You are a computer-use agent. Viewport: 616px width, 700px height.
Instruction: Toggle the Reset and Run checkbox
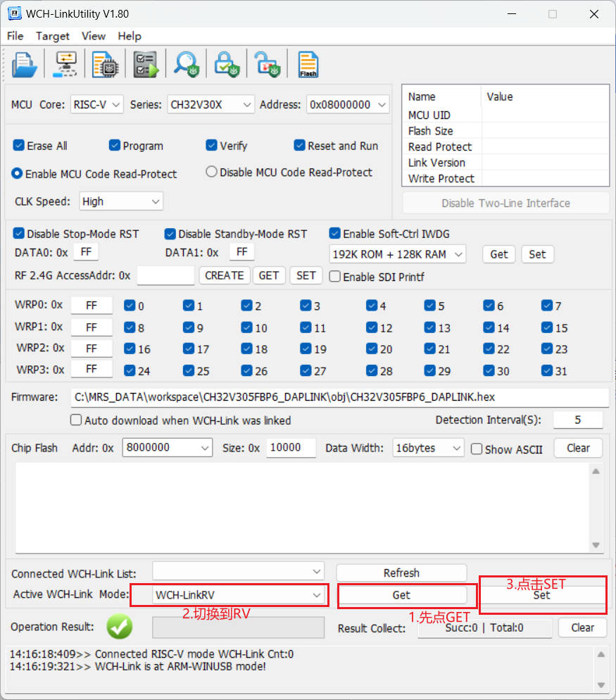[x=299, y=146]
